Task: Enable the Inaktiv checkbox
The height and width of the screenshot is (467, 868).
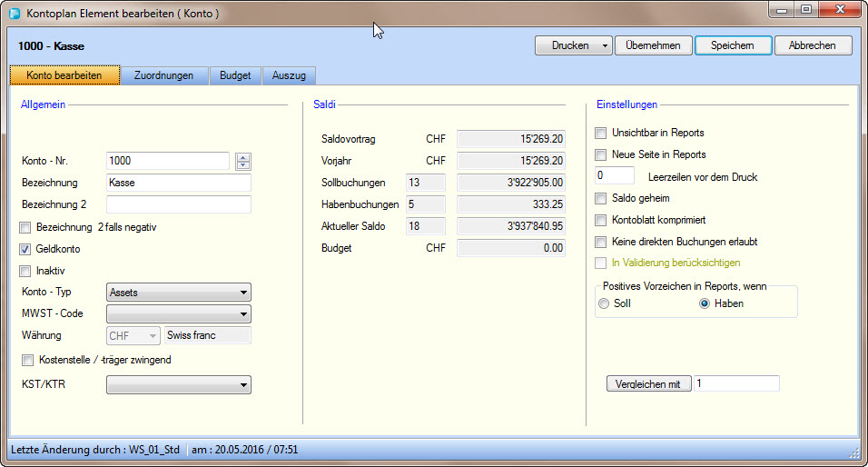Action: [26, 271]
